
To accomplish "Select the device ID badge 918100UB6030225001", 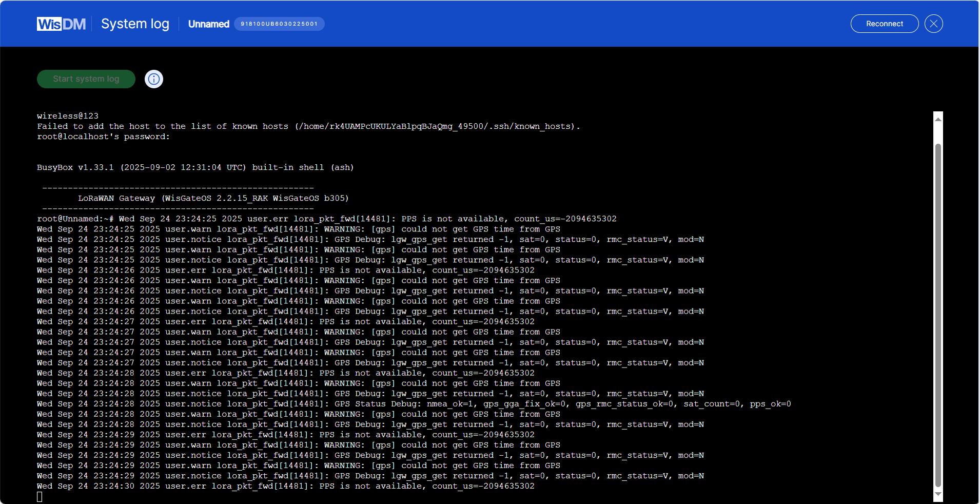I will 279,24.
